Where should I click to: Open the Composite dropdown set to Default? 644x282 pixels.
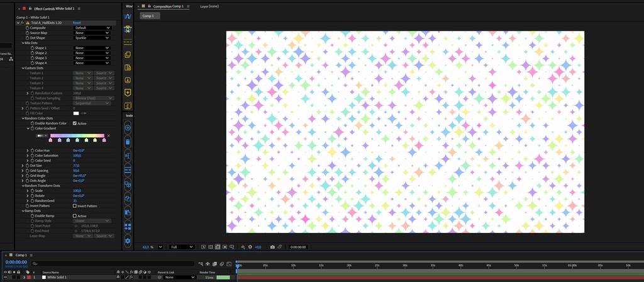(92, 28)
